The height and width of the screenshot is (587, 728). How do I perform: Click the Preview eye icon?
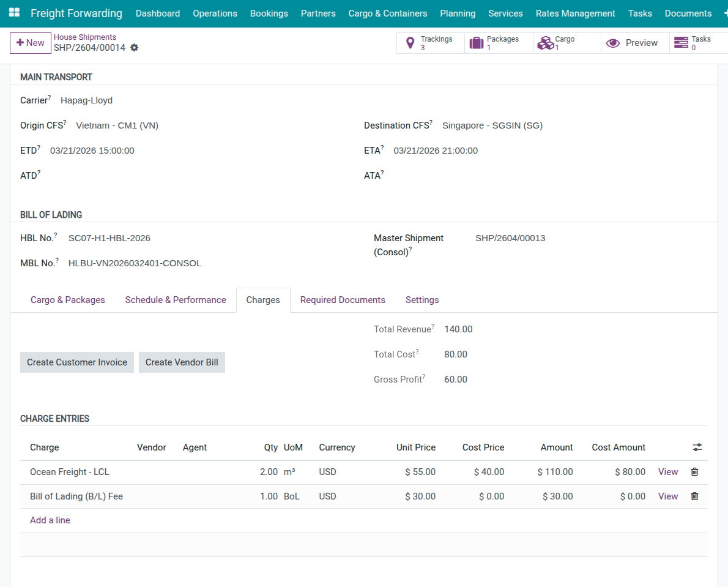point(613,43)
